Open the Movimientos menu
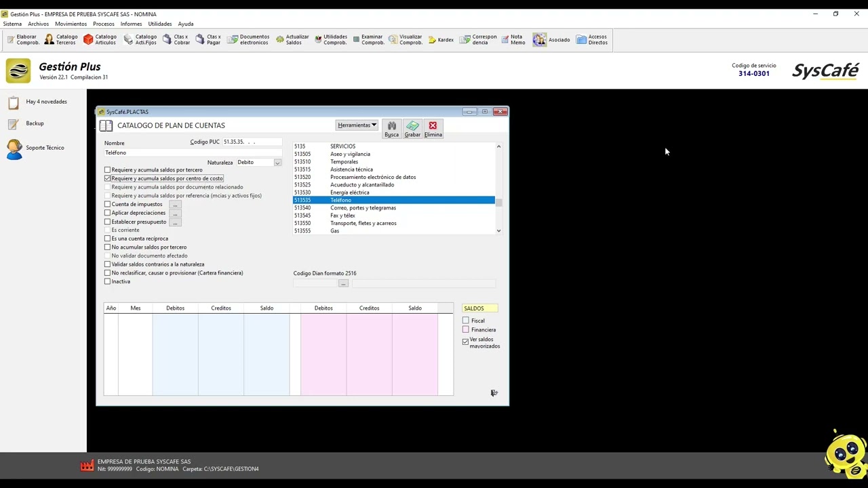The image size is (868, 488). click(x=71, y=24)
